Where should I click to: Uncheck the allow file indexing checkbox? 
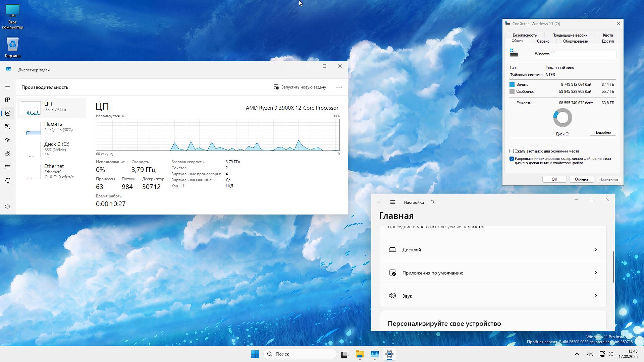click(512, 159)
